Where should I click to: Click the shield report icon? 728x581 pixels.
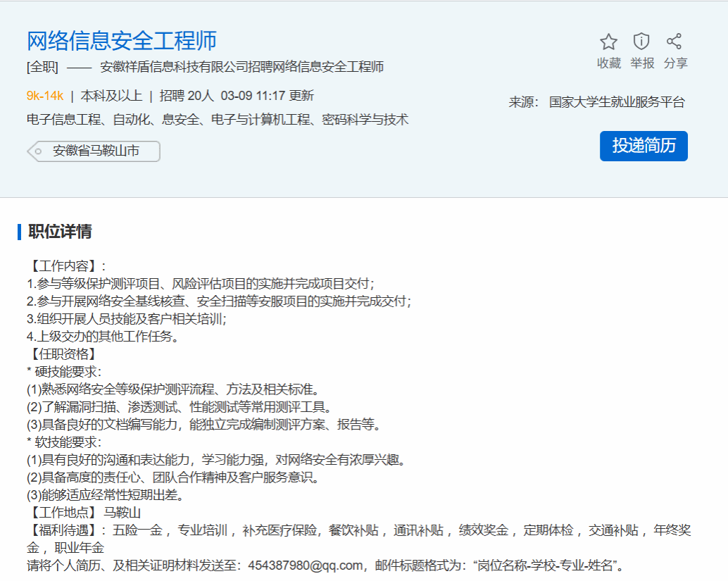point(641,42)
